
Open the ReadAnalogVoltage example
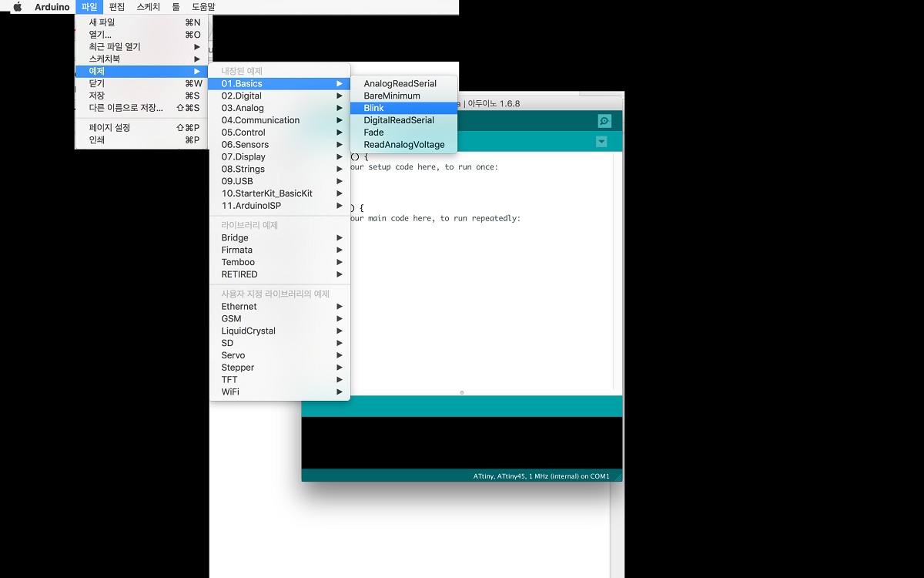404,145
